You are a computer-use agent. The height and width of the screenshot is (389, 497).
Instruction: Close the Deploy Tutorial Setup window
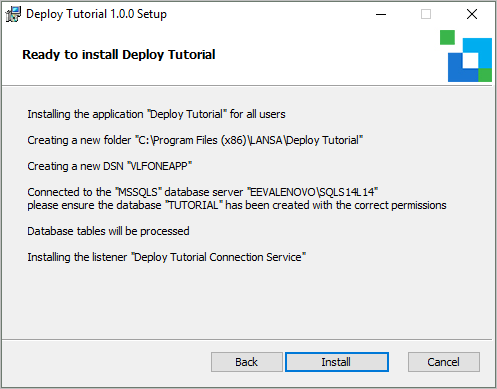click(x=472, y=14)
